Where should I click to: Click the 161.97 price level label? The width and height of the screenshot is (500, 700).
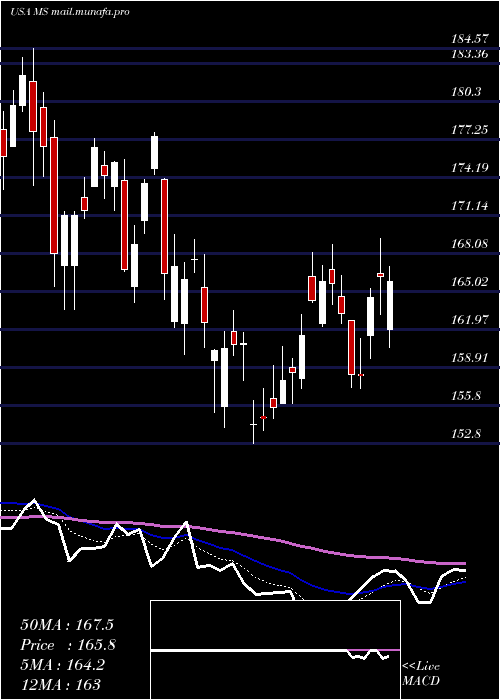pos(469,320)
